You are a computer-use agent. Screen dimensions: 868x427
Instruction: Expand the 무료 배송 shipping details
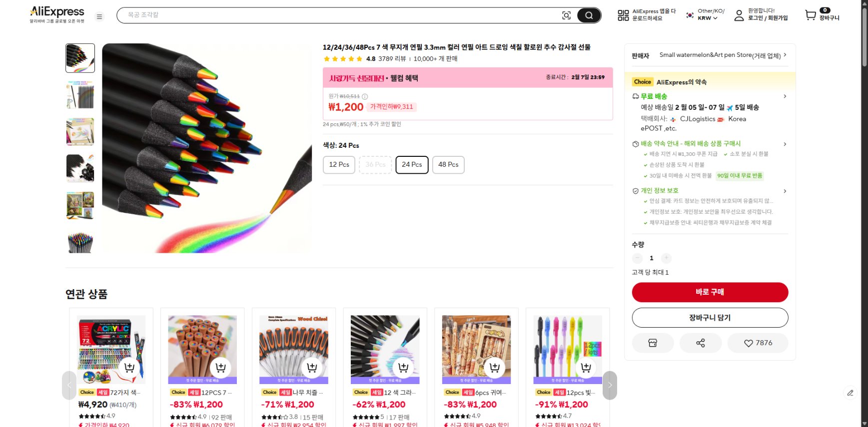tap(785, 96)
